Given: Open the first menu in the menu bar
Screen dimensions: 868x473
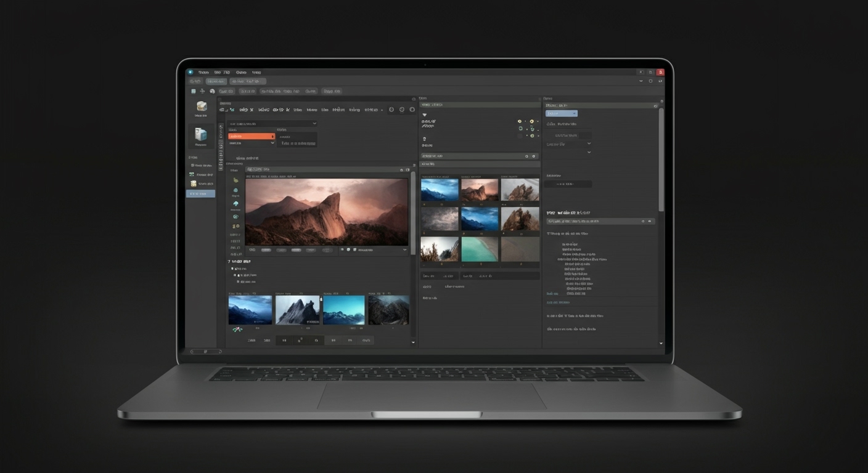Looking at the screenshot, I should point(203,72).
